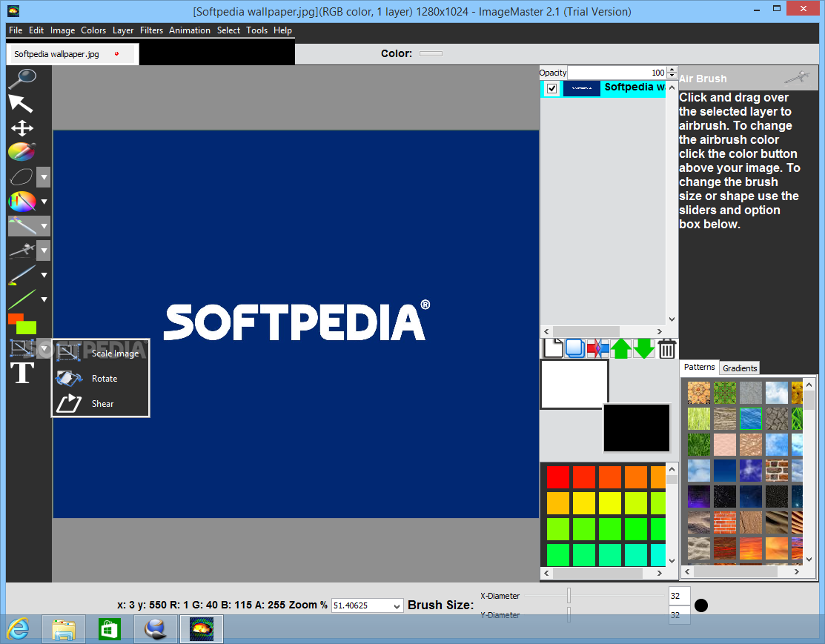Screen dimensions: 825x644
Task: Duplicate the selected layer
Action: [575, 348]
